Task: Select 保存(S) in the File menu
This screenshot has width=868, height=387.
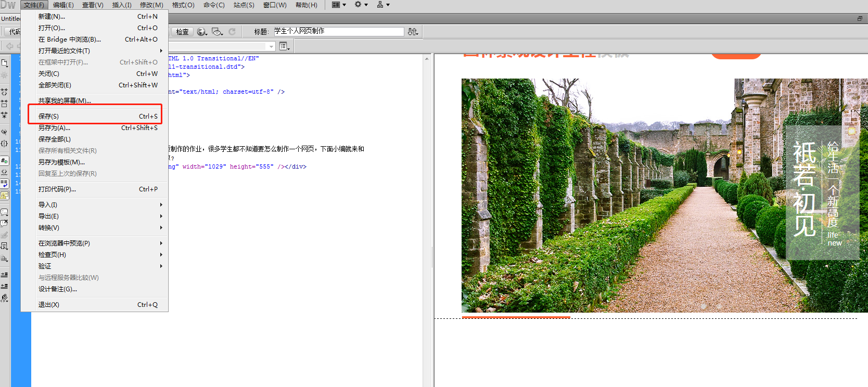Action: pyautogui.click(x=94, y=117)
